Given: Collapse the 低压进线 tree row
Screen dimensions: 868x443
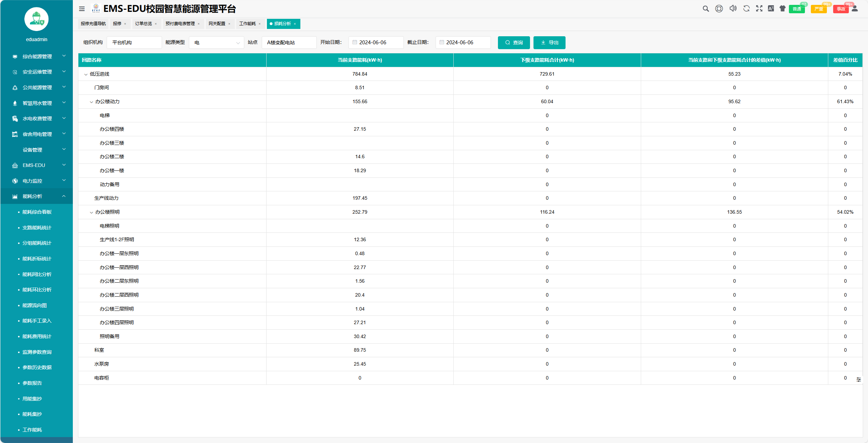Looking at the screenshot, I should coord(86,74).
